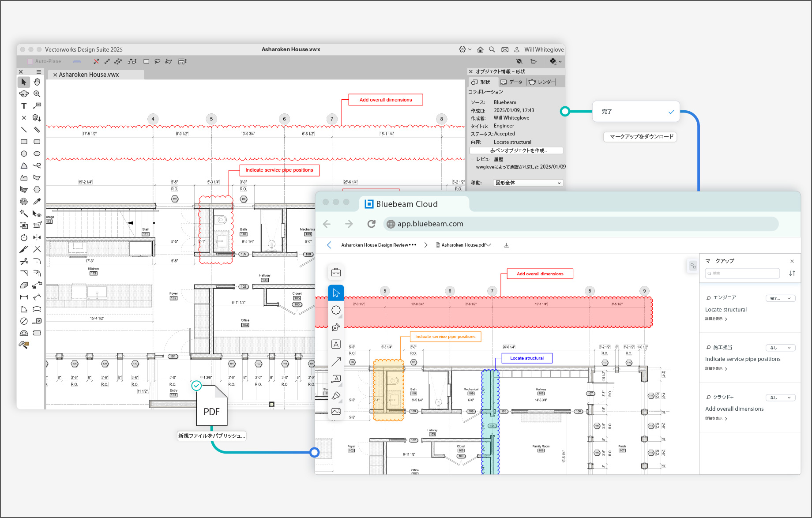This screenshot has width=812, height=518.
Task: Select the Spiral tool in Vectorworks palette
Action: [24, 202]
